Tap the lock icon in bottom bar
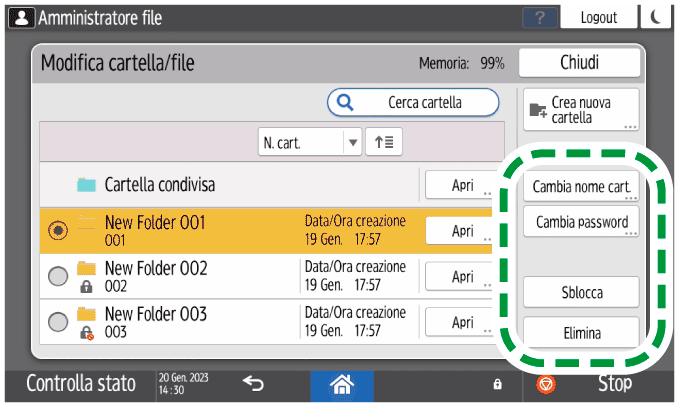This screenshot has width=679, height=404. coord(497,384)
